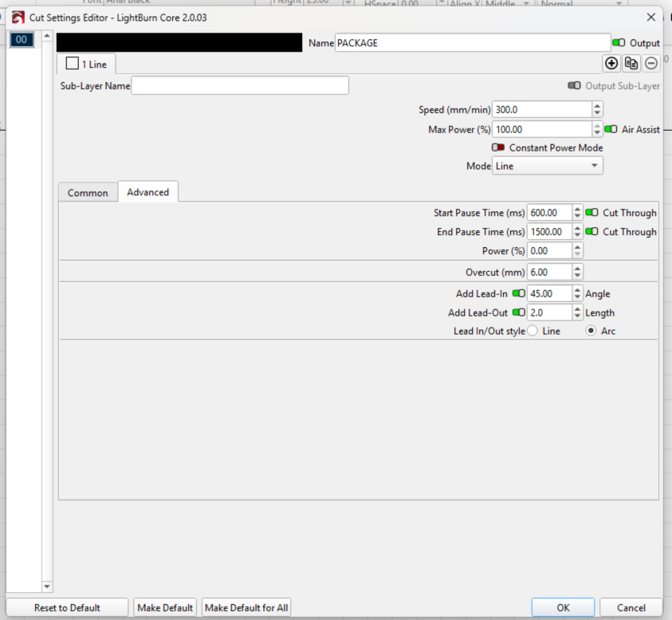
Task: Open the Mode dropdown
Action: [x=547, y=166]
